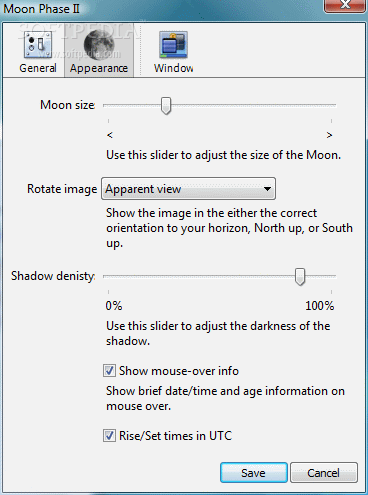This screenshot has height=495, width=368.
Task: Close the Moon Phase II dialog
Action: point(345,5)
